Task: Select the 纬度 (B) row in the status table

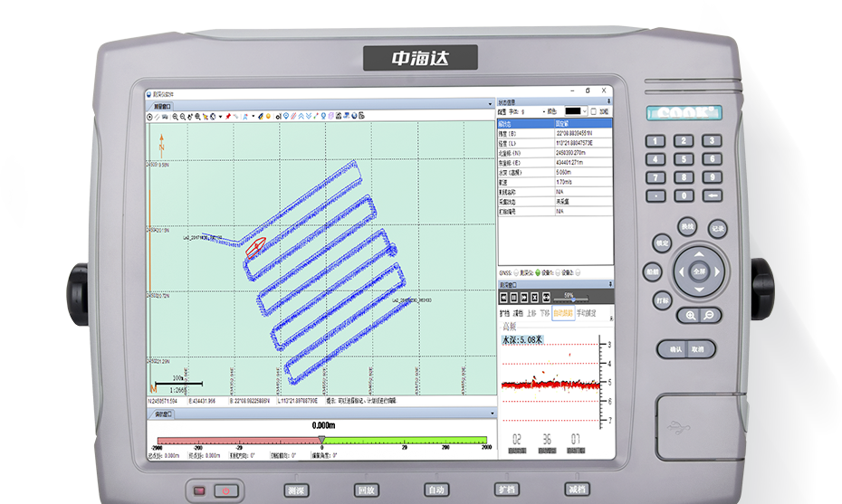Action: 555,133
